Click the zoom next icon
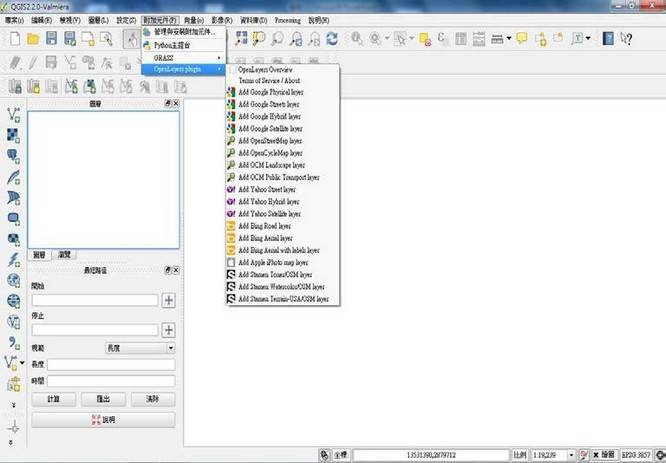666x463 pixels. [x=314, y=39]
